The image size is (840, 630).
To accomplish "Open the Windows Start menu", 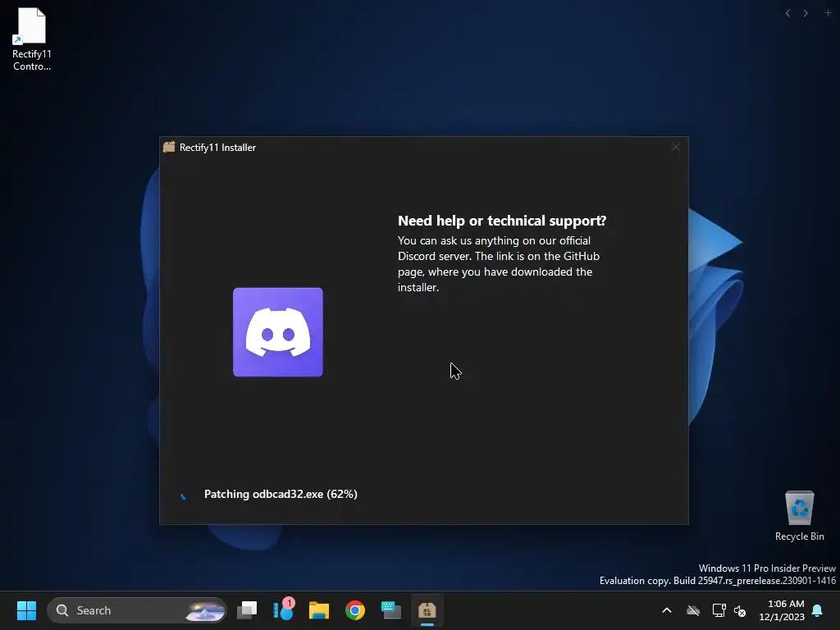I will 26,610.
